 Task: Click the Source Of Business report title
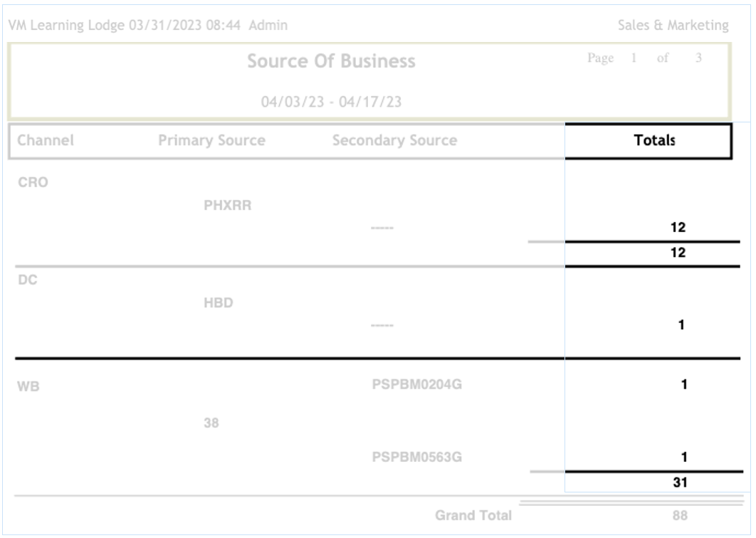[331, 61]
